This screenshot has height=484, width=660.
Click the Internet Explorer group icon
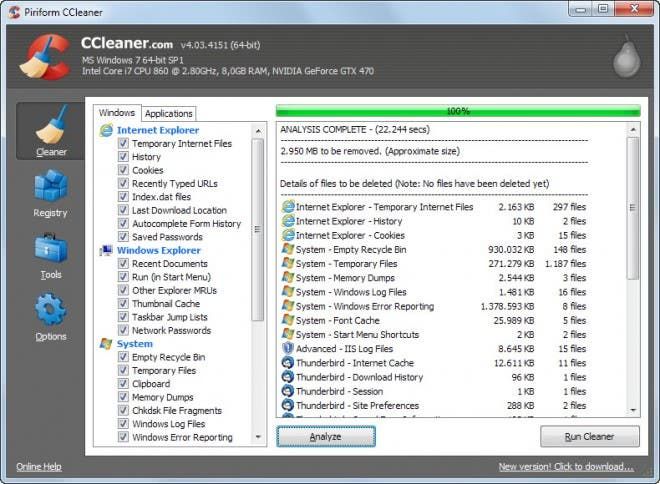click(x=106, y=130)
